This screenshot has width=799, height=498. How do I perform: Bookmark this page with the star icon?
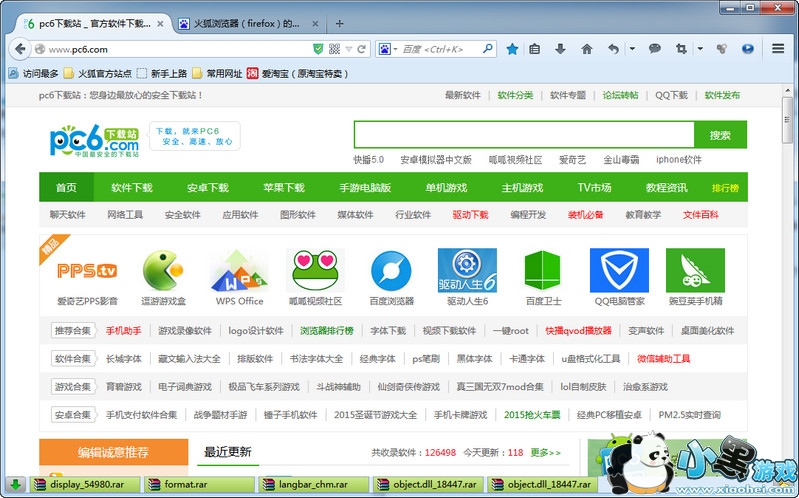pyautogui.click(x=512, y=48)
